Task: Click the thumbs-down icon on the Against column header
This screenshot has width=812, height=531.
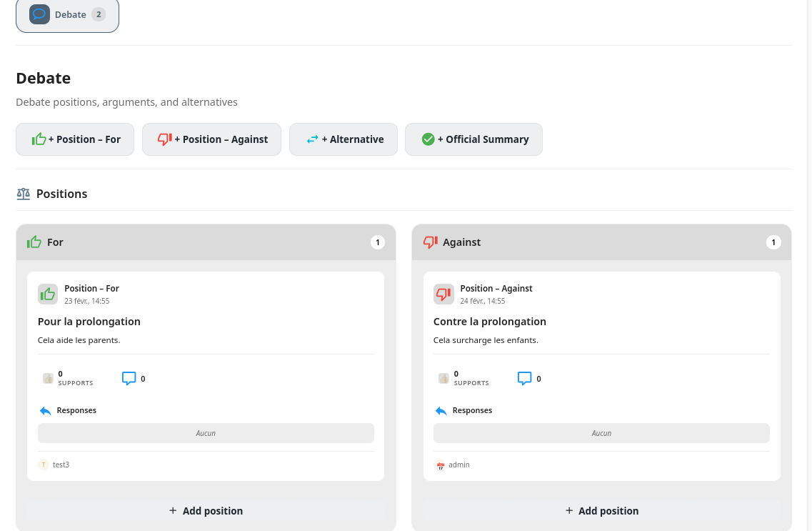Action: (429, 242)
